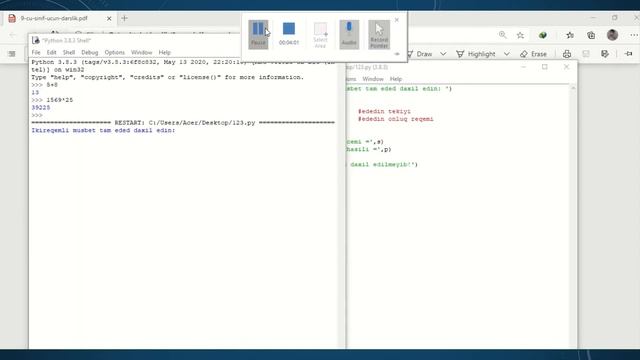Image resolution: width=640 pixels, height=360 pixels.
Task: Open Edit menu in Python Shell
Action: 51,52
